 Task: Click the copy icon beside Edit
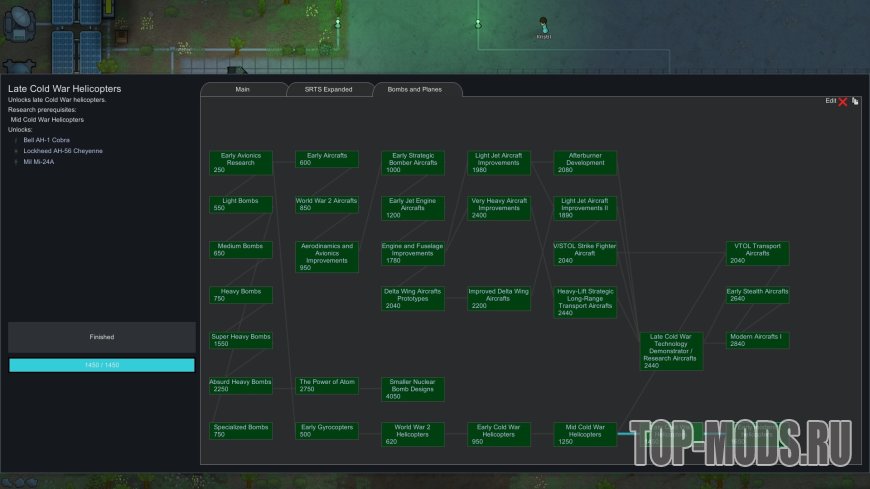tap(856, 101)
